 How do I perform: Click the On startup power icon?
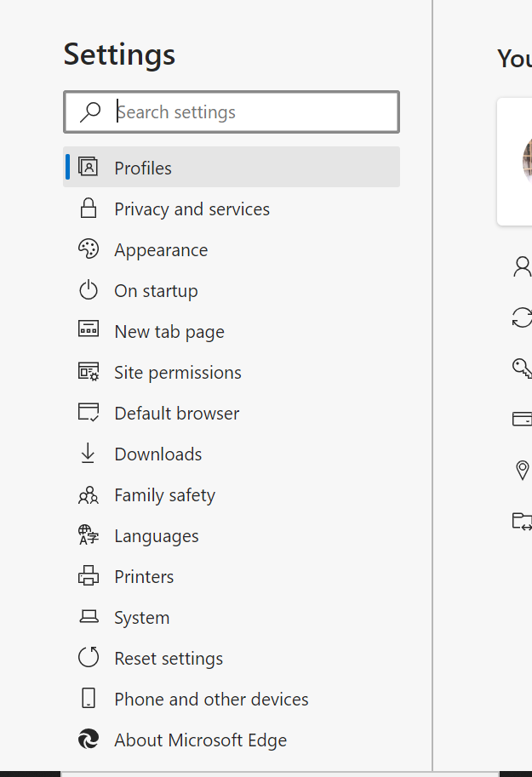pyautogui.click(x=88, y=289)
